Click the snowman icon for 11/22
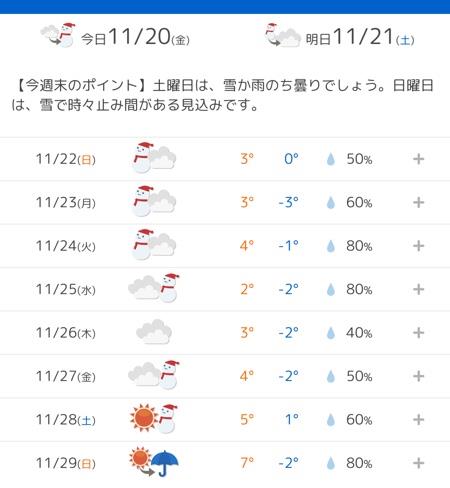Screen dimensions: 450x488 154,158
